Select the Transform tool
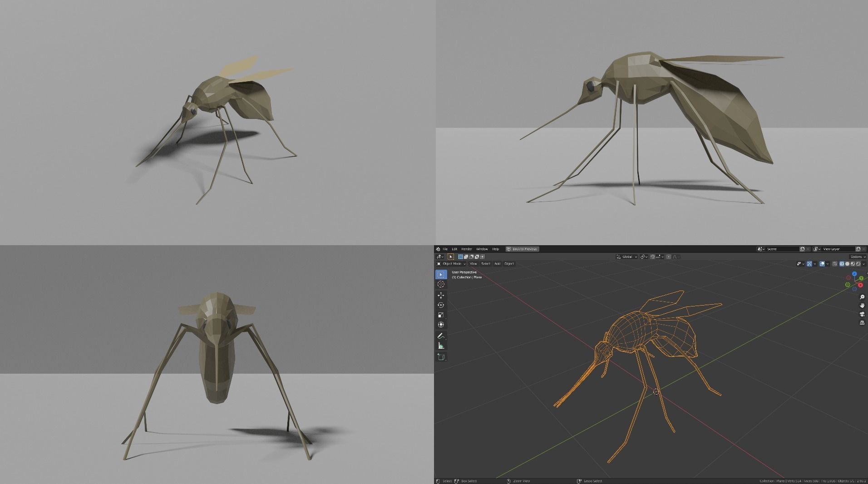Viewport: 868px width, 484px height. (x=441, y=325)
